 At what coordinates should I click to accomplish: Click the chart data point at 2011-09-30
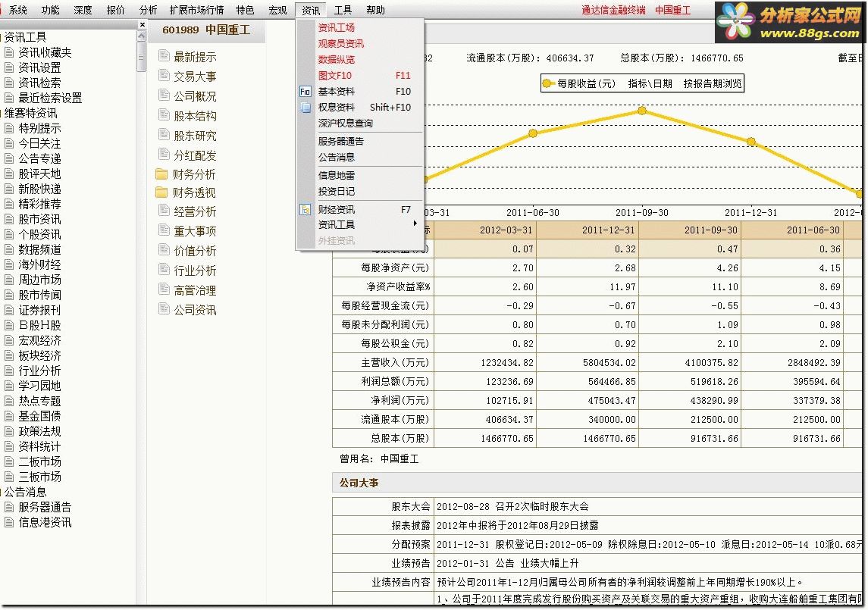pyautogui.click(x=641, y=111)
